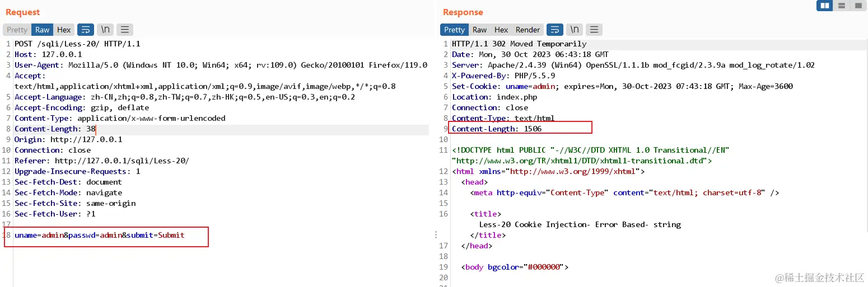Toggle word wrap in the Request panel
Image resolution: width=868 pixels, height=287 pixels.
coord(86,30)
